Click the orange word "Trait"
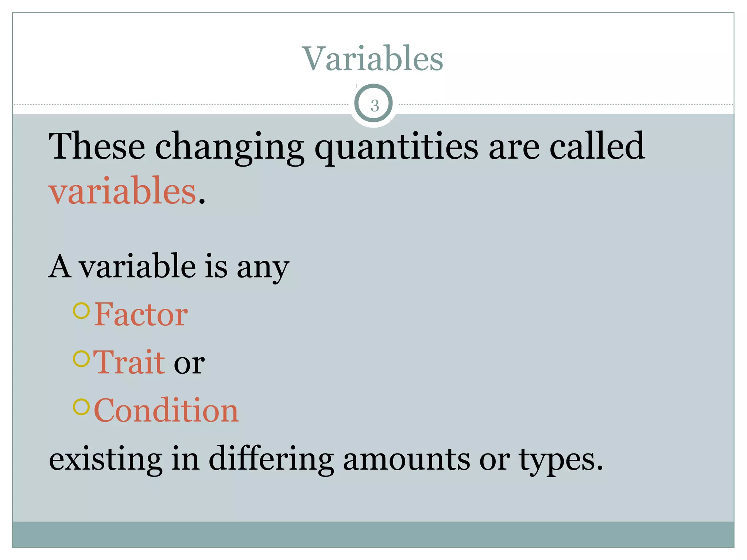This screenshot has height=560, width=747. click(129, 362)
